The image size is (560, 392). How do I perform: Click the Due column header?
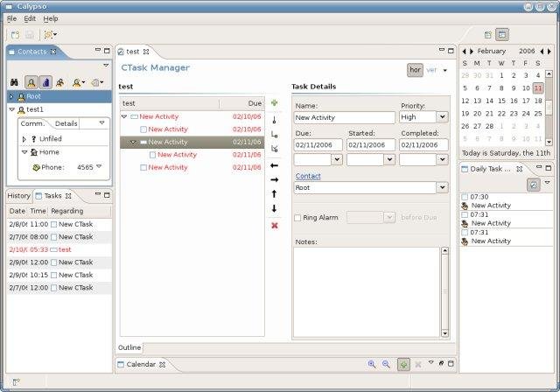coord(242,103)
